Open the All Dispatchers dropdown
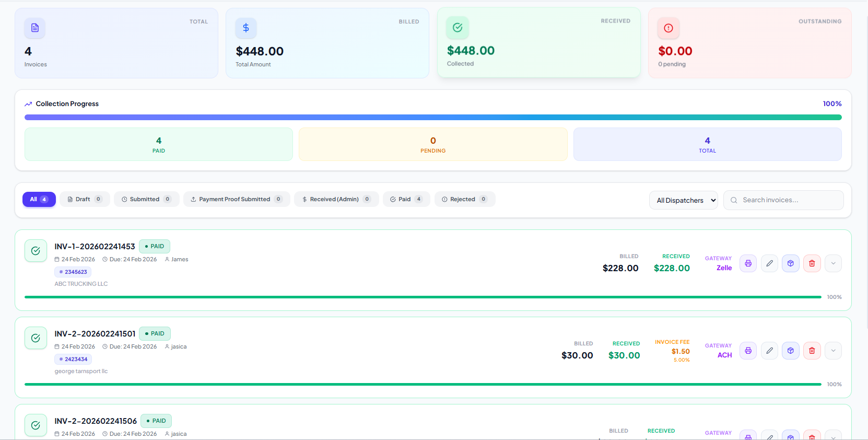This screenshot has width=868, height=440. (684, 200)
